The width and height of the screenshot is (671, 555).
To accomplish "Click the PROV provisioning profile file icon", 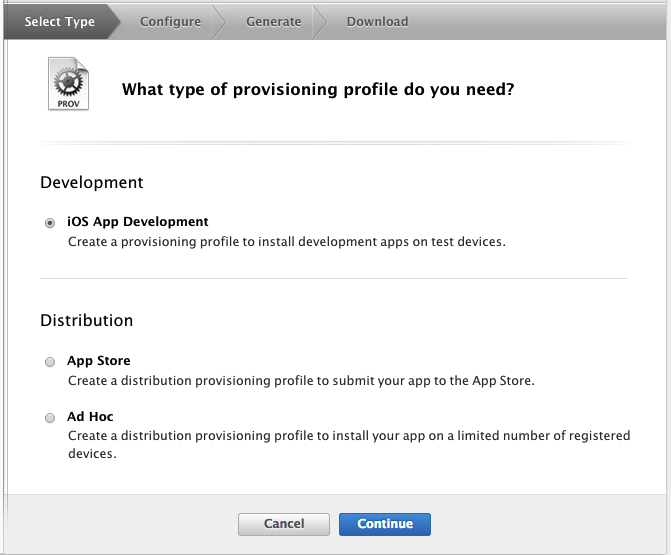I will (68, 84).
